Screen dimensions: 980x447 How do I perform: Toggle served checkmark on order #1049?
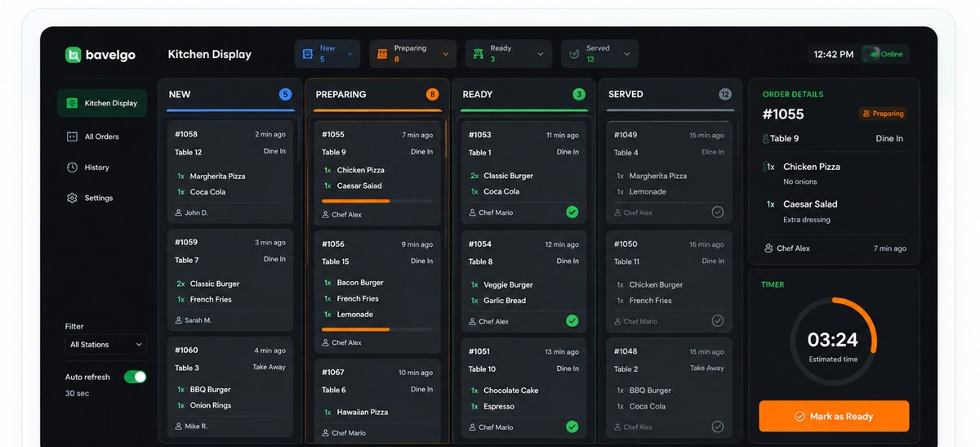pos(717,212)
